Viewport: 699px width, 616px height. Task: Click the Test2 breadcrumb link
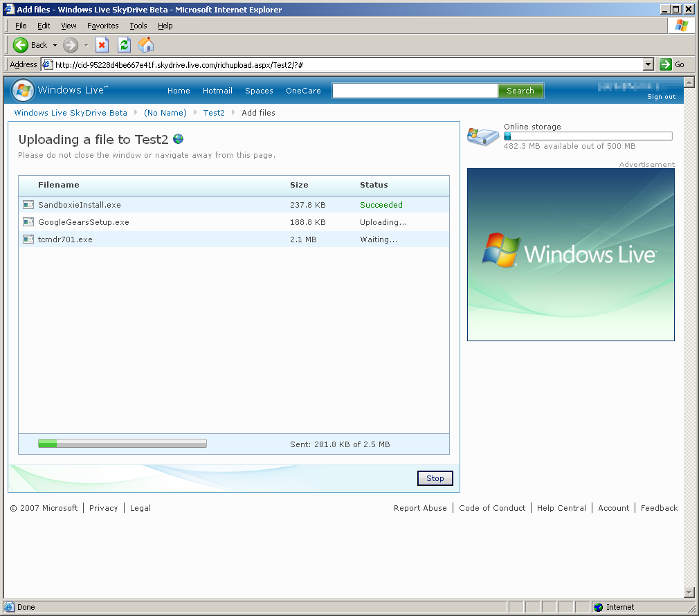[214, 113]
